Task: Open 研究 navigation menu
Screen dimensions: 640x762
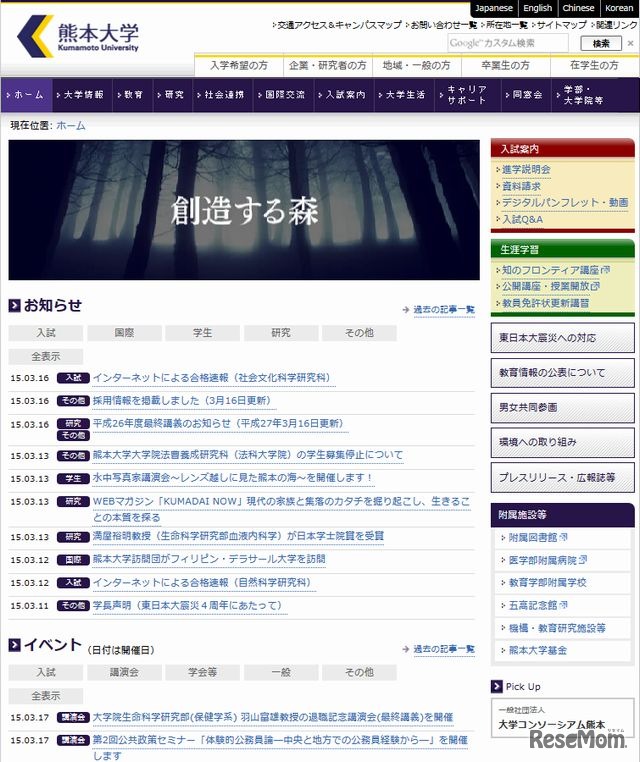Action: coord(173,95)
